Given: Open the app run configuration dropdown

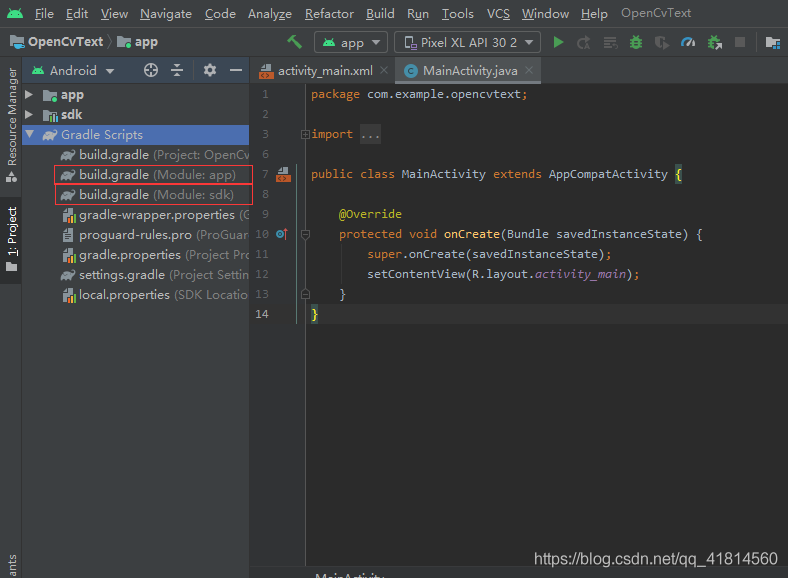Looking at the screenshot, I should click(x=350, y=42).
